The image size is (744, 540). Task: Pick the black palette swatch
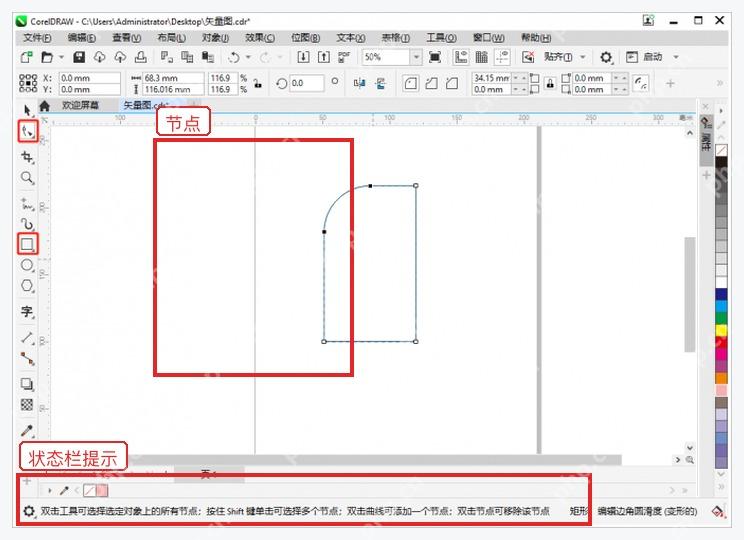point(721,163)
